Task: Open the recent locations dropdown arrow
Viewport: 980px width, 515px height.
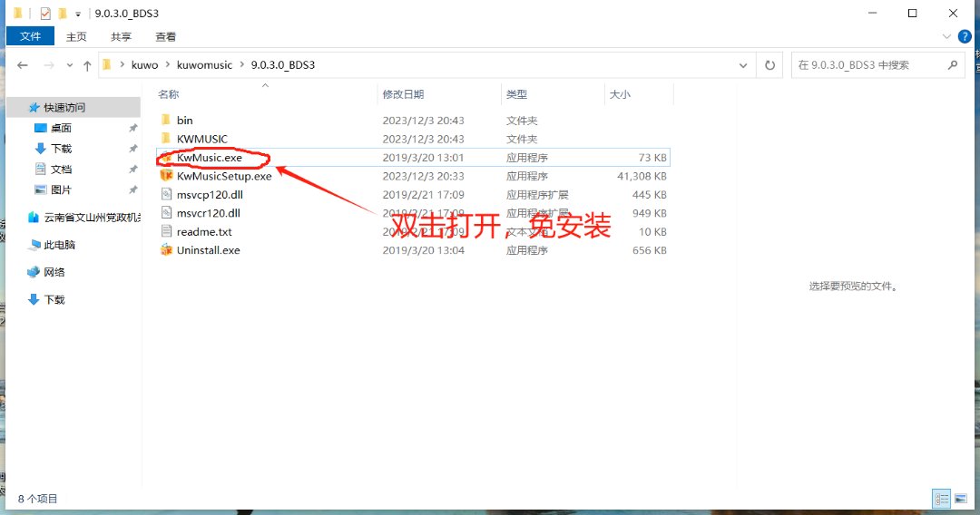Action: pos(69,65)
